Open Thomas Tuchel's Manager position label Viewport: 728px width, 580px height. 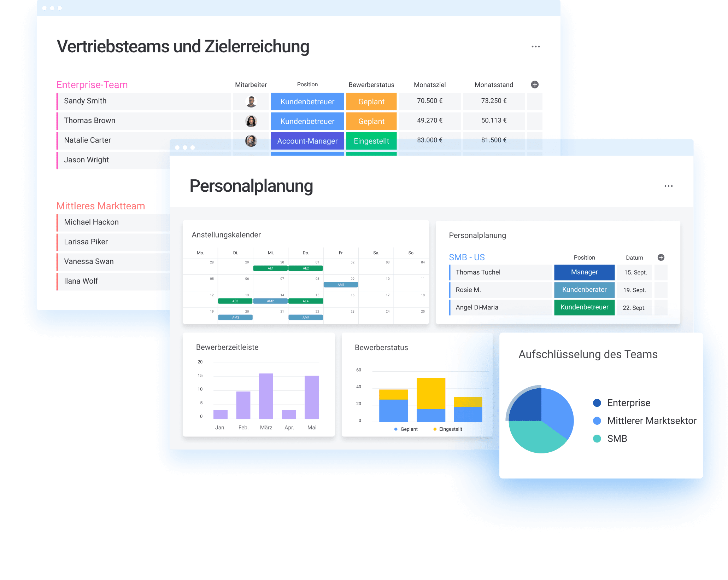tap(584, 272)
